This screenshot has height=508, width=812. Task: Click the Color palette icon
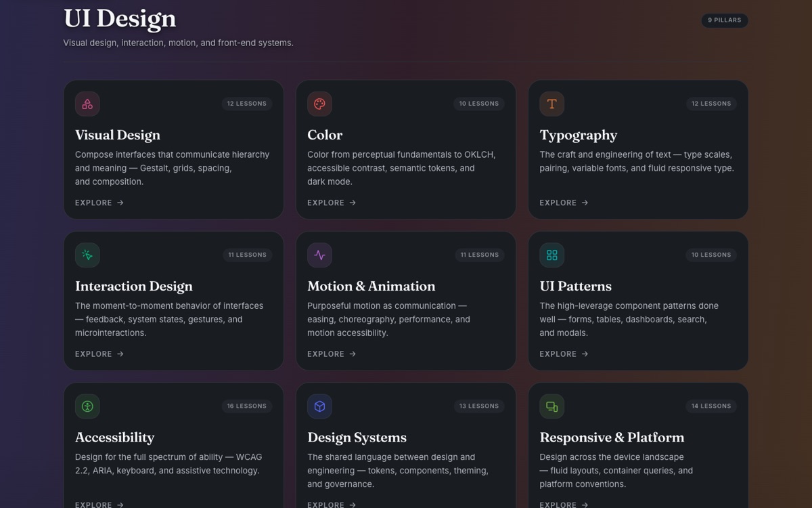click(x=319, y=104)
